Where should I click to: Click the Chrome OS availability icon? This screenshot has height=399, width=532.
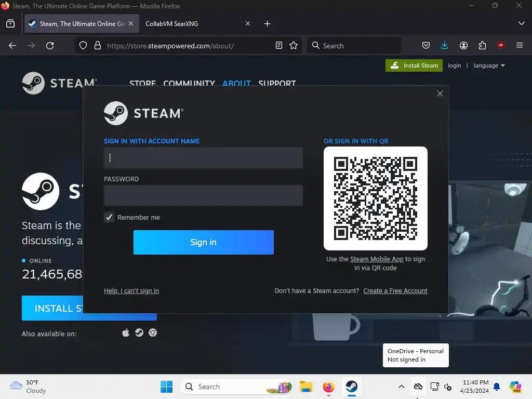[x=153, y=333]
